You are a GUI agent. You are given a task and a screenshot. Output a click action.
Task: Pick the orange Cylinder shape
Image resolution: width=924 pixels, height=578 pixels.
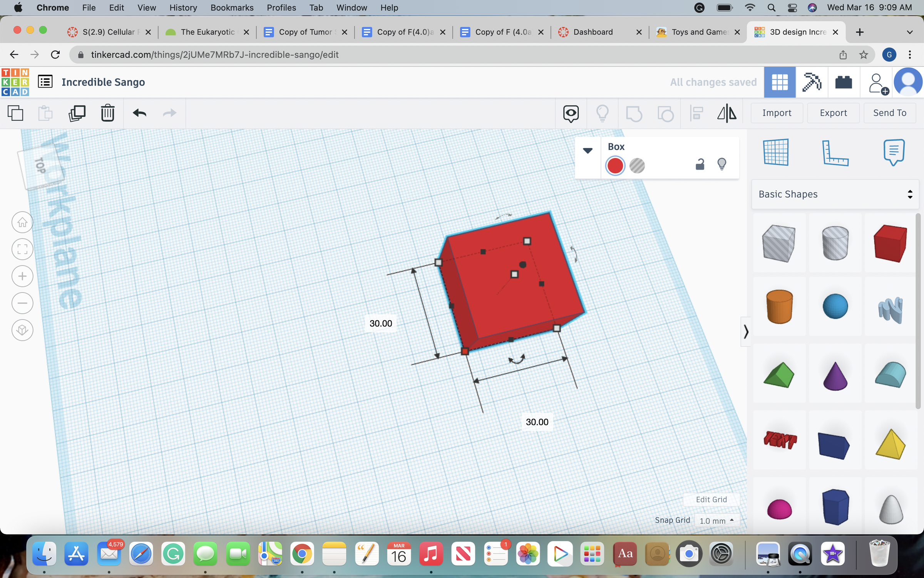(x=779, y=307)
